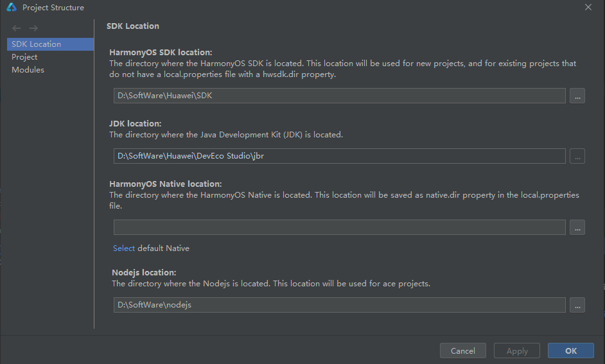Close the Project Structure dialog
This screenshot has width=605, height=364.
coord(588,7)
